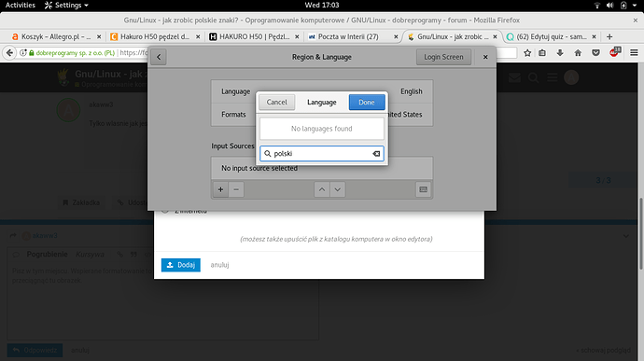Image resolution: width=644 pixels, height=361 pixels.
Task: Go to Firefox home page
Action: coord(578,52)
